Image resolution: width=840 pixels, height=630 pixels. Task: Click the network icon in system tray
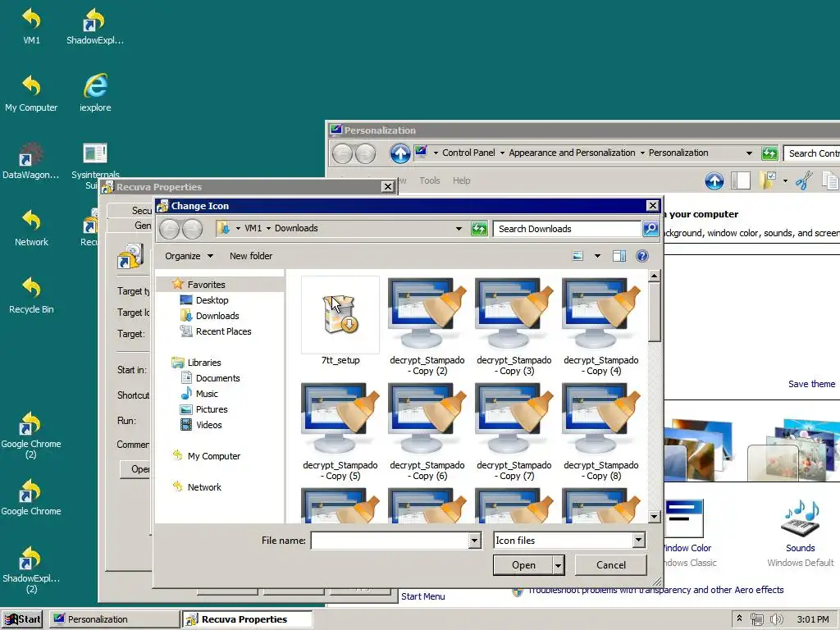(x=757, y=619)
